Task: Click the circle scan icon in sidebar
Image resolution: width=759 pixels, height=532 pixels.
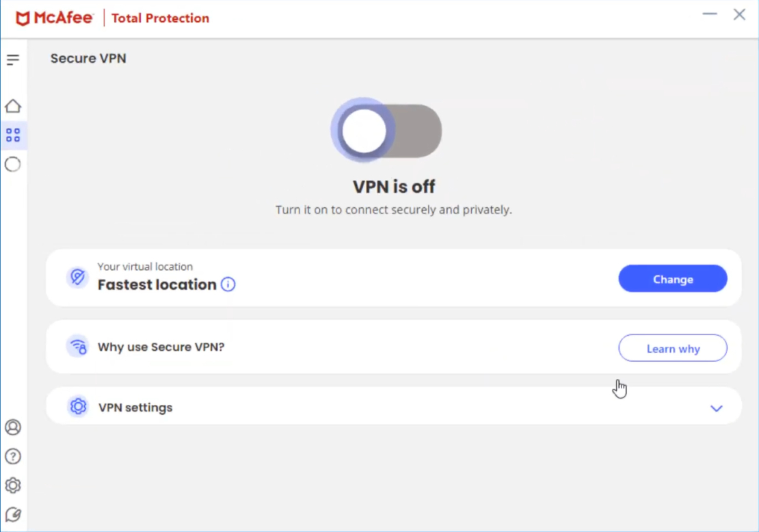Action: click(13, 164)
